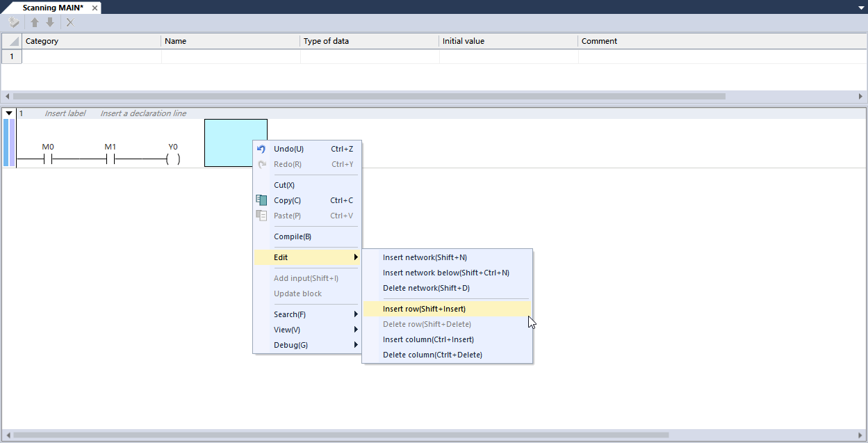
Task: Collapse network 1 with the triangle
Action: coord(9,113)
